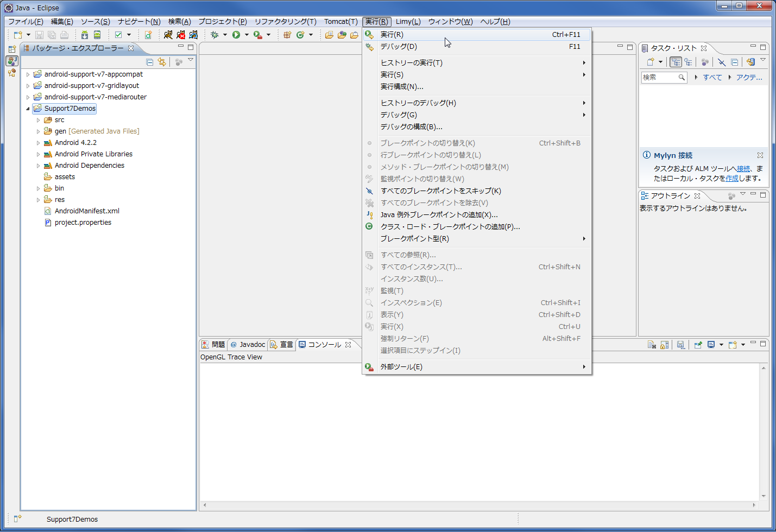Expand the Android 4.2.2 library node
This screenshot has width=776, height=532.
tap(38, 143)
